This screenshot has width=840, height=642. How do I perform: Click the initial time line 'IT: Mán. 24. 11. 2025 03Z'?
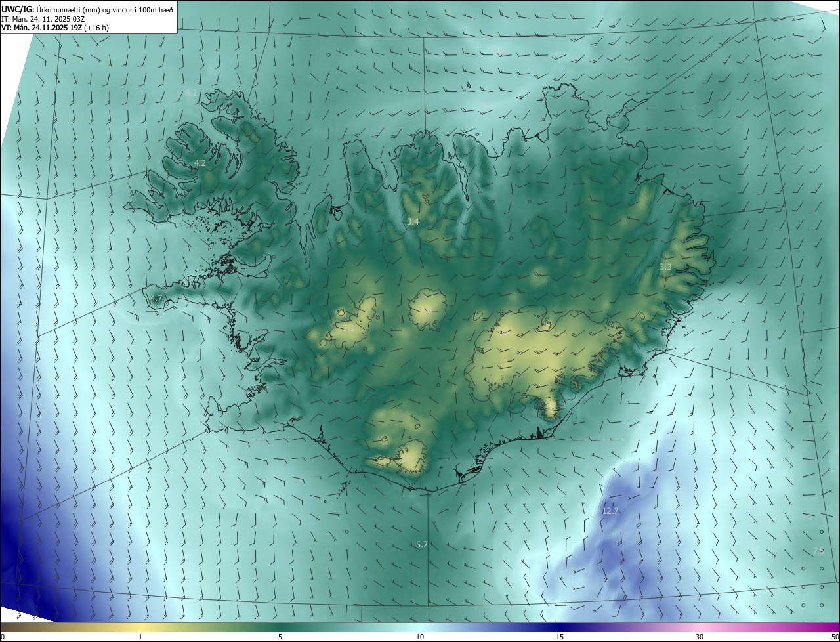pos(43,18)
